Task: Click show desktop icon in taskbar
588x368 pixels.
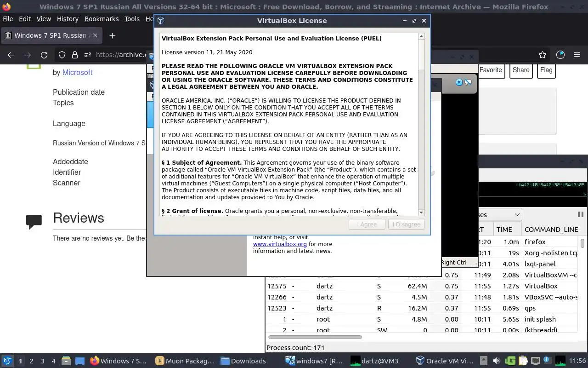Action: click(x=80, y=361)
